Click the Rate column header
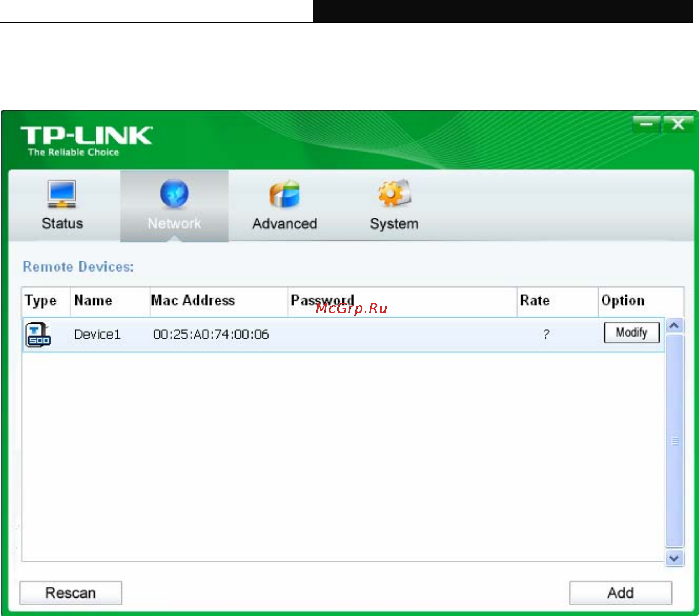The width and height of the screenshot is (699, 616). 557,301
